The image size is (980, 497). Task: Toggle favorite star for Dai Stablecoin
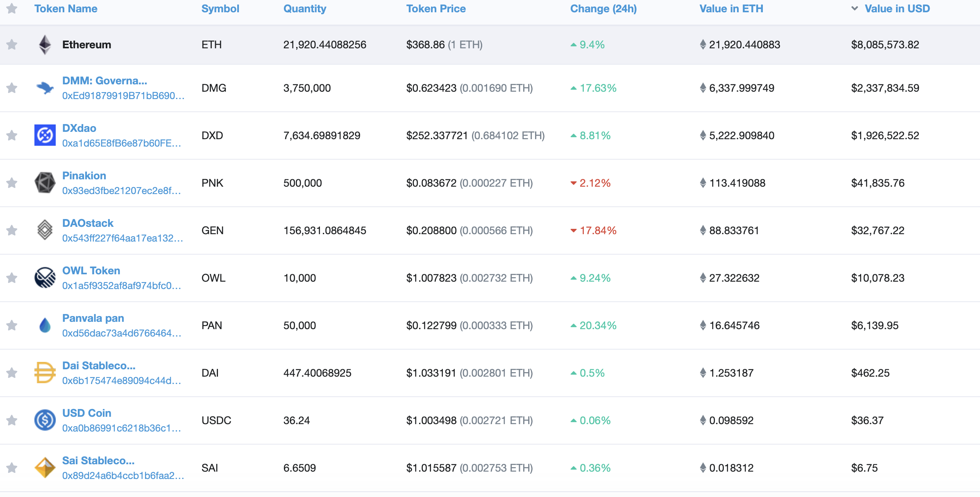coord(12,373)
